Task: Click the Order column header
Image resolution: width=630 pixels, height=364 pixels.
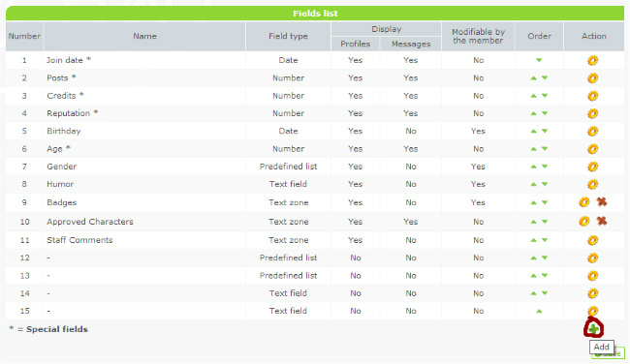Action: (x=539, y=36)
